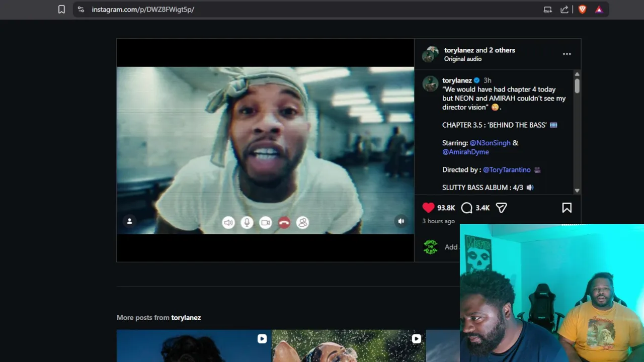Unlike the post with the red heart
This screenshot has width=644, height=362.
428,208
